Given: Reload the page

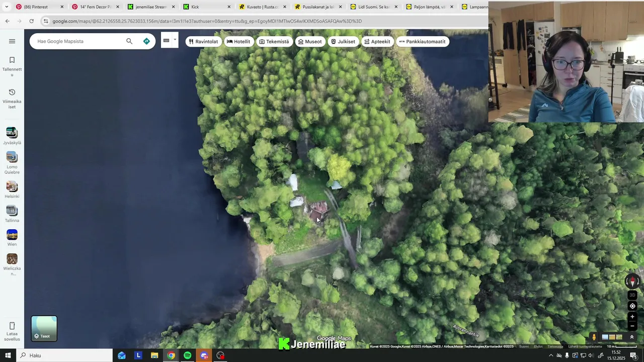Looking at the screenshot, I should point(31,21).
